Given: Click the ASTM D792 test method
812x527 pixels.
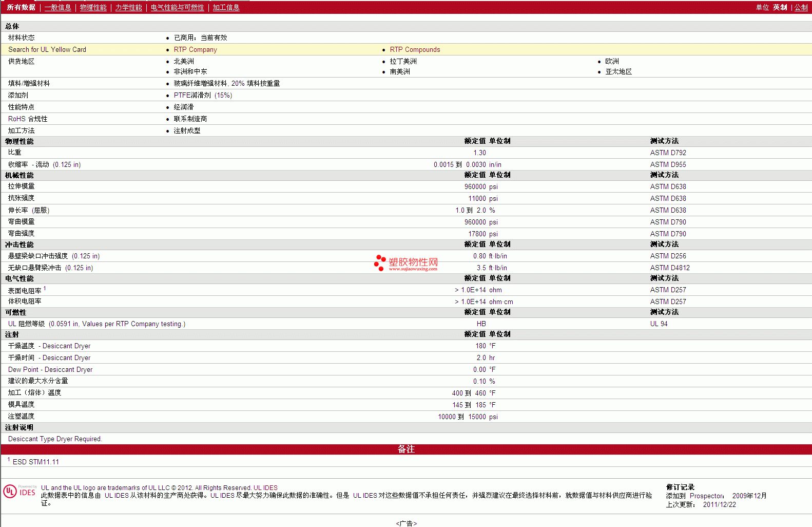Looking at the screenshot, I should [x=668, y=153].
